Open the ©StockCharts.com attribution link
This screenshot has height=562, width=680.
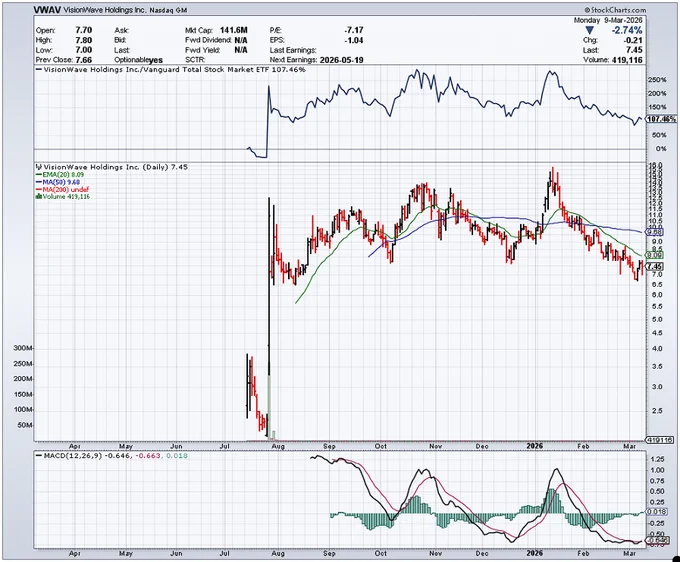pyautogui.click(x=615, y=10)
